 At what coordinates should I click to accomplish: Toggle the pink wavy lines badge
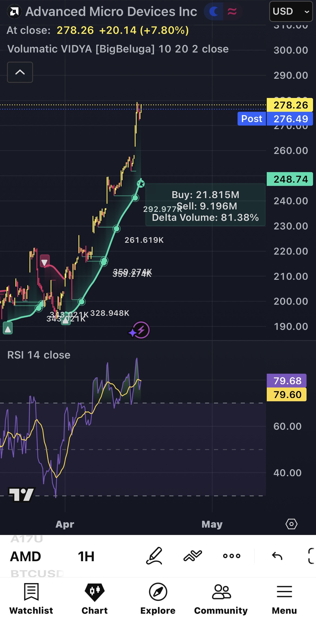(232, 11)
